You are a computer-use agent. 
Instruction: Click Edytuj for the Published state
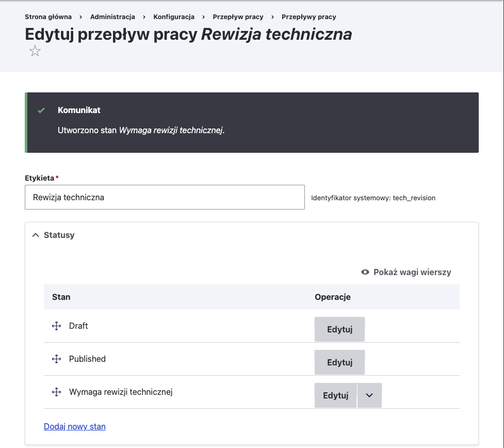[339, 362]
